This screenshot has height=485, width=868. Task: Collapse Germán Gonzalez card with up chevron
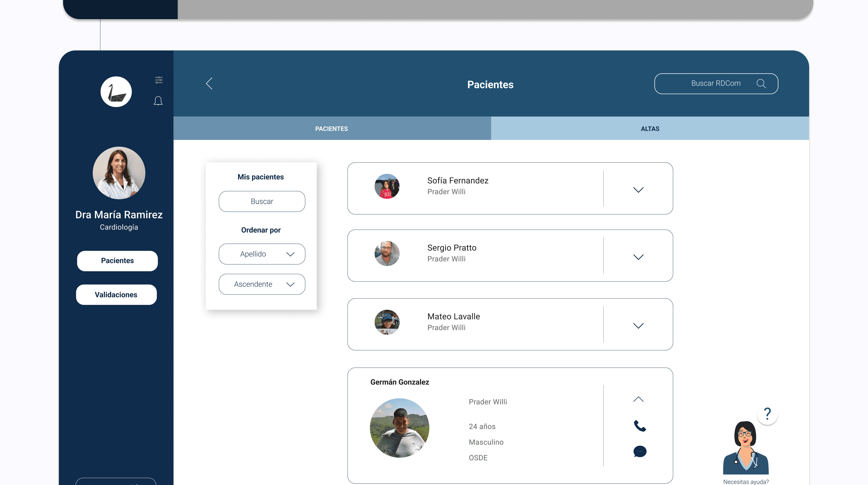[x=638, y=399]
